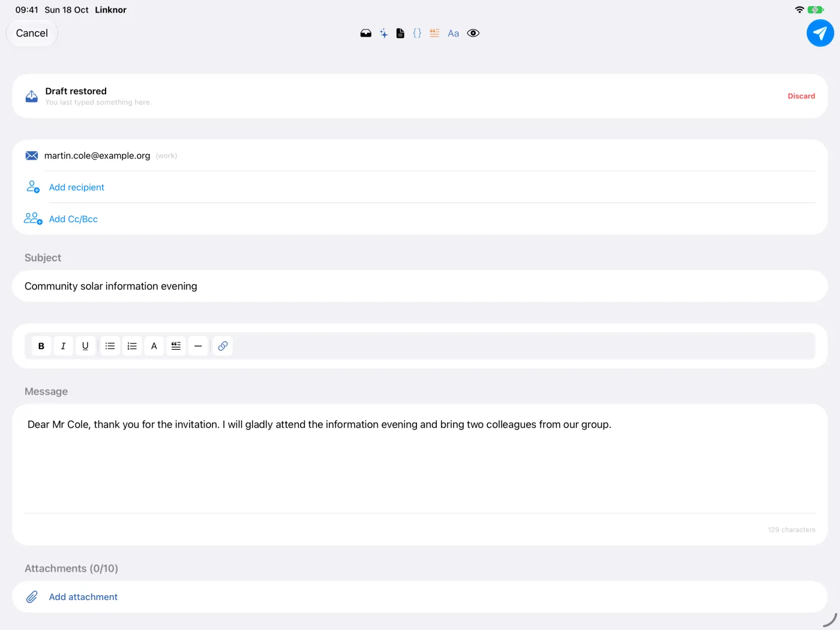Add Cc/Bcc recipients
This screenshot has width=840, height=630.
[73, 219]
